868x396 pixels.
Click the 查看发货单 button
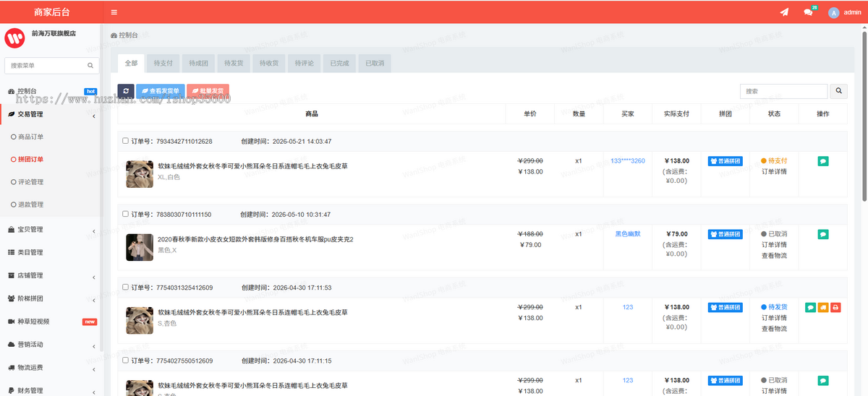(160, 91)
